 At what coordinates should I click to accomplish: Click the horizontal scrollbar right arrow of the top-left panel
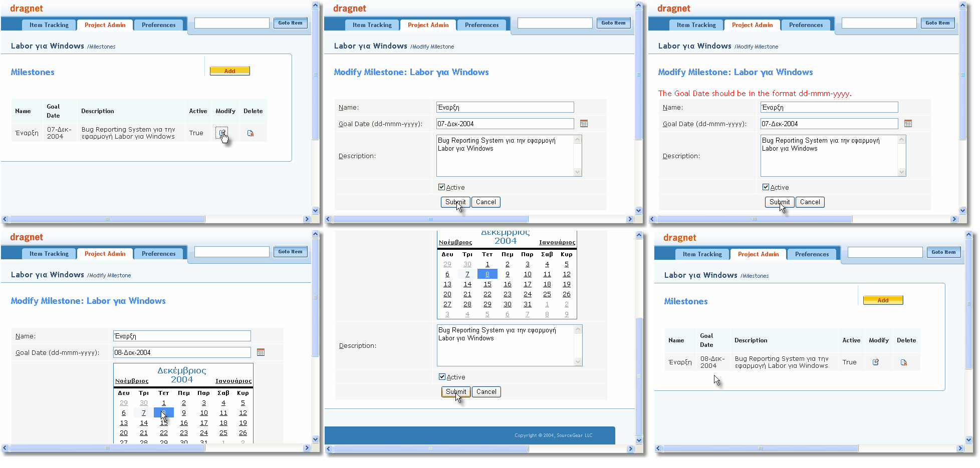point(307,219)
